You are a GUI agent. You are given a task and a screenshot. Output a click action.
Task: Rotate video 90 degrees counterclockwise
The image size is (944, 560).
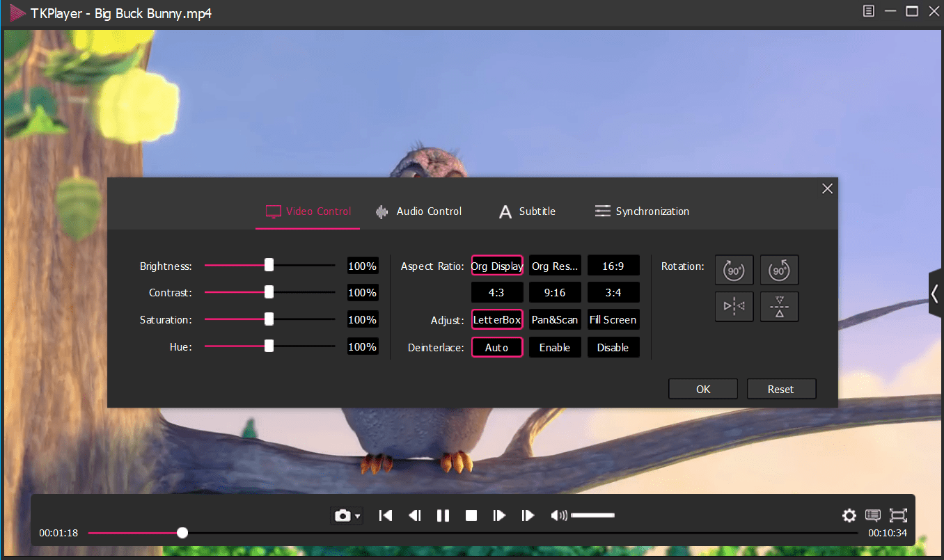779,270
